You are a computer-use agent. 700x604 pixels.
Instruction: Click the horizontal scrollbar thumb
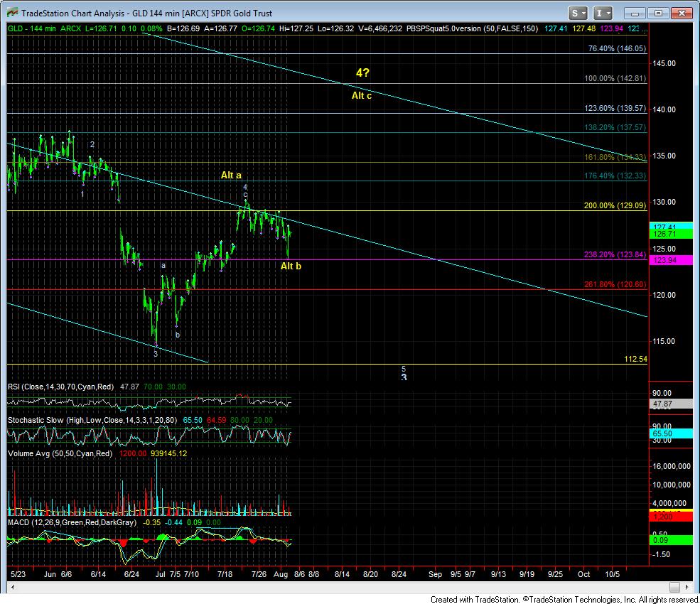click(x=674, y=587)
